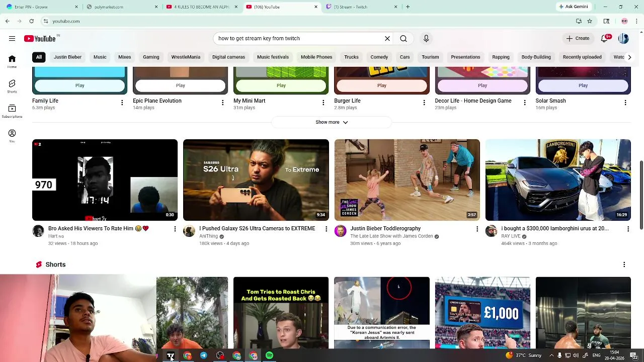Open Tom Tries to Roast Chris short
Viewport: 644px width, 362px height.
click(x=281, y=312)
